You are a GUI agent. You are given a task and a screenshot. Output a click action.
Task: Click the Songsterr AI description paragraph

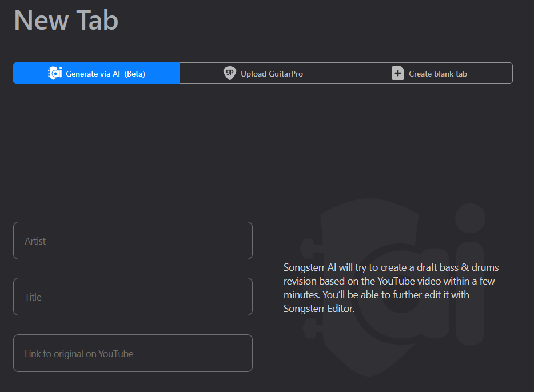391,288
